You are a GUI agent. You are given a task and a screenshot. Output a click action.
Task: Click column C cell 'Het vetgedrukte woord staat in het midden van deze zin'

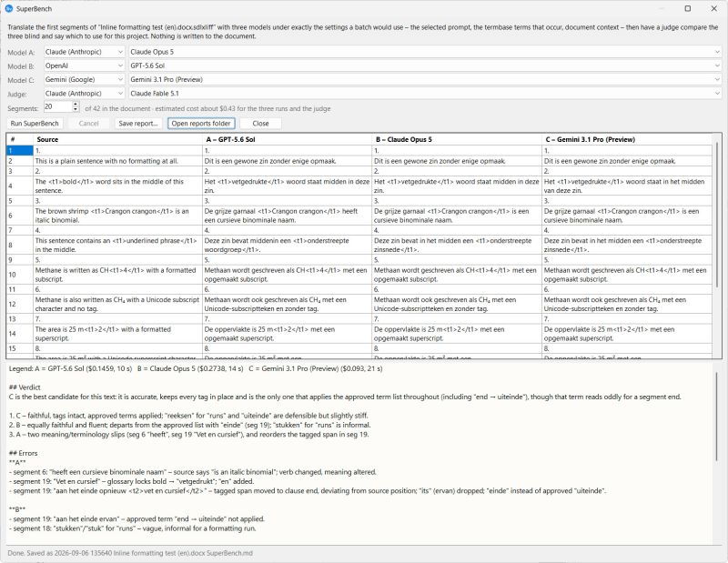click(x=627, y=186)
